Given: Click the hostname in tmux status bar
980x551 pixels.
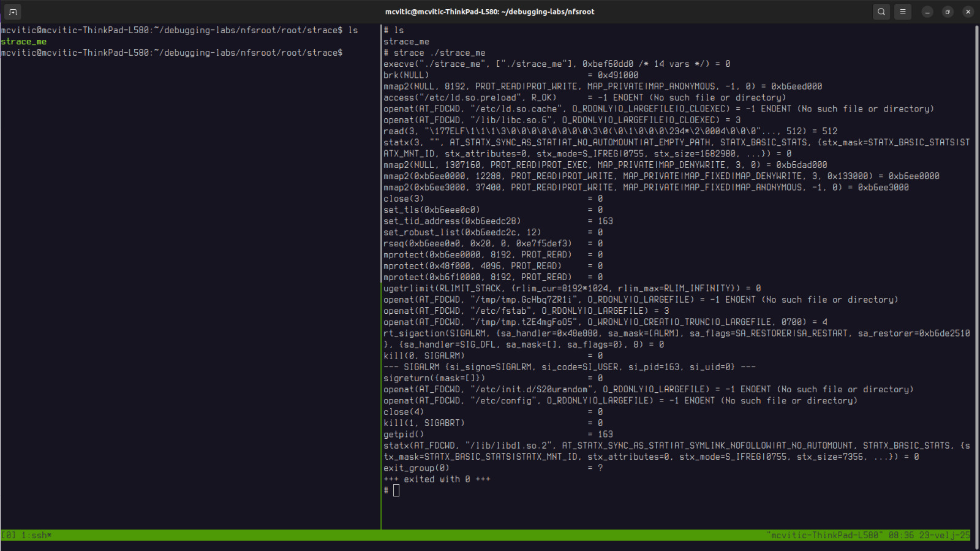Looking at the screenshot, I should pos(824,535).
